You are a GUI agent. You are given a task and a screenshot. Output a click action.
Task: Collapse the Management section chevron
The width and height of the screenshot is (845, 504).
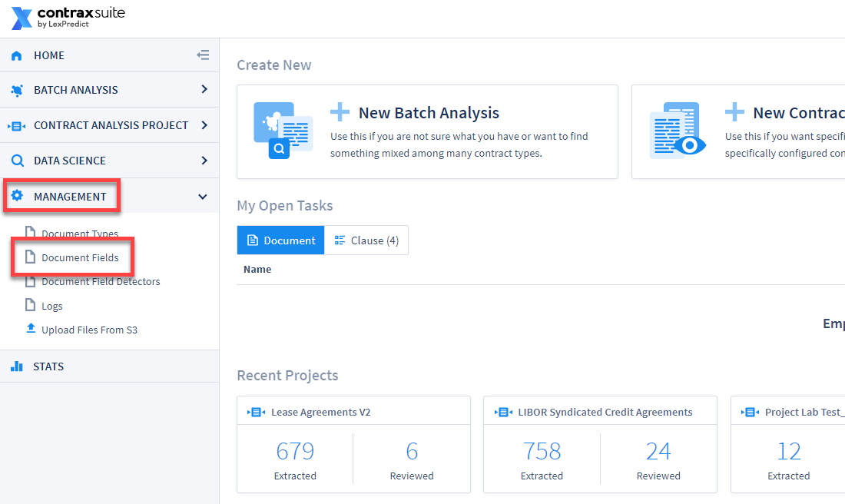[203, 197]
